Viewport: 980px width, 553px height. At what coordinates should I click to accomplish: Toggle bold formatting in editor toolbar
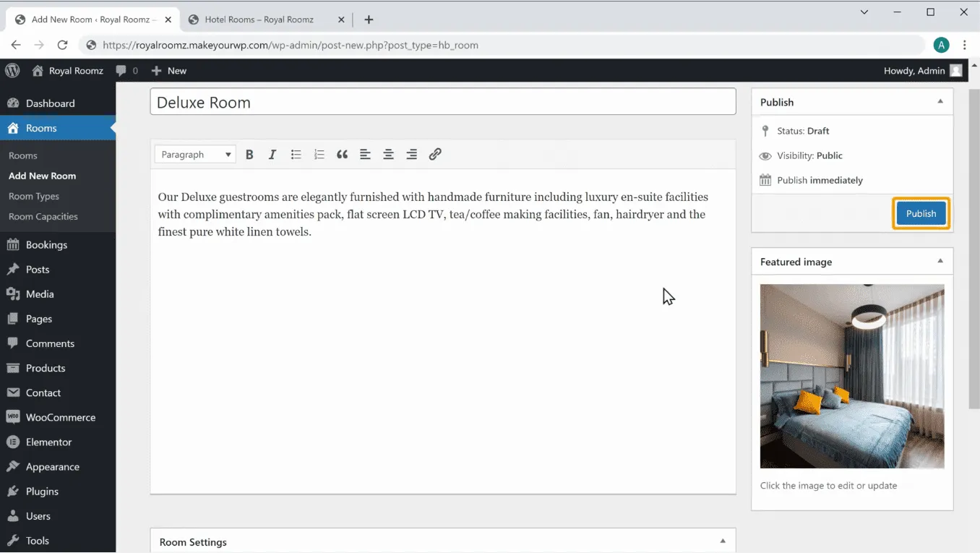tap(249, 155)
